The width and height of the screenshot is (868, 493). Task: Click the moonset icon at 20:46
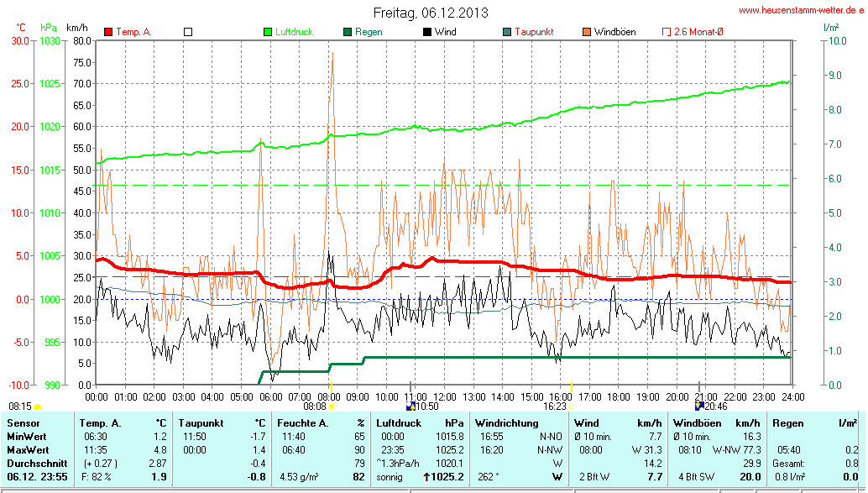(x=698, y=406)
